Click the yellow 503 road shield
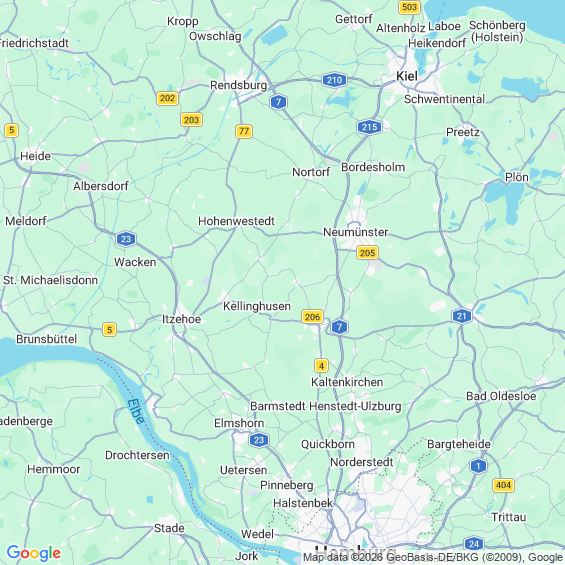 click(409, 7)
